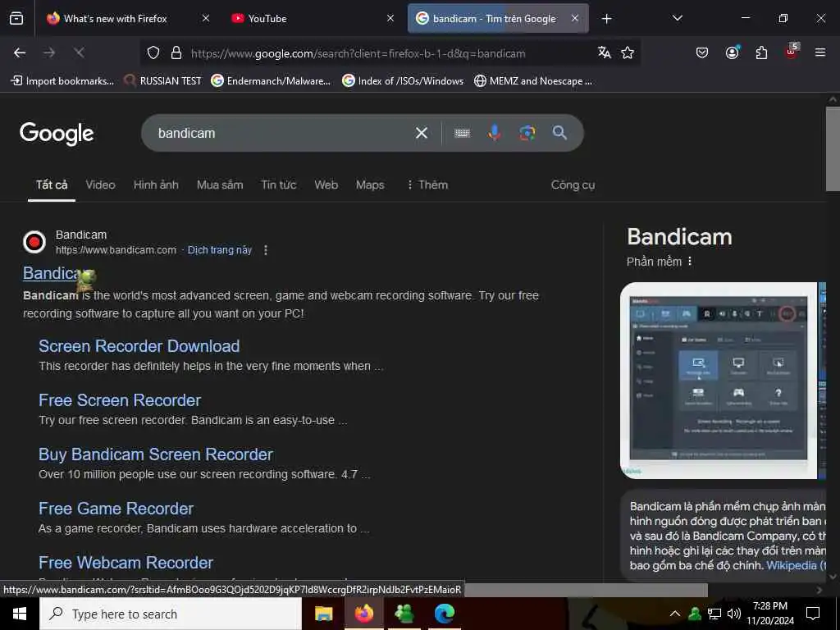Open Free Game Recorder link
840x630 pixels.
coord(116,509)
